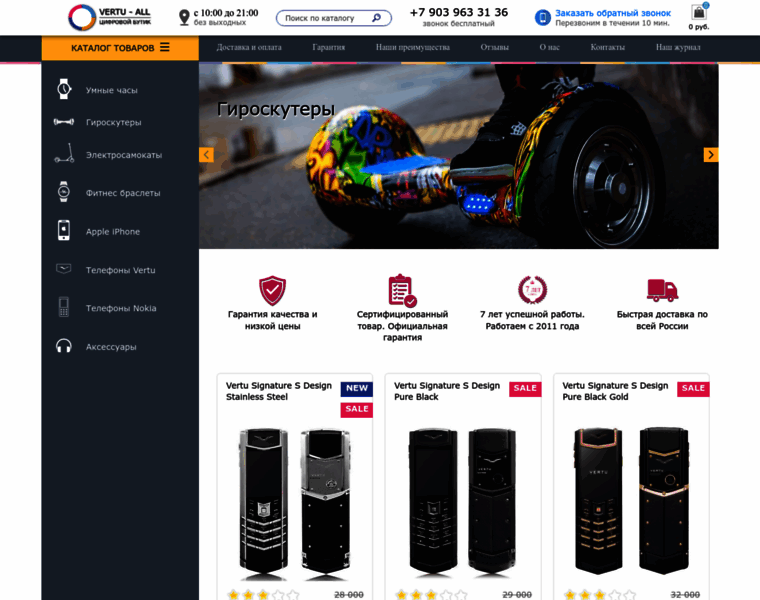Viewport: 760px width, 600px height.
Task: Click the Гироскутеры banner image
Action: point(459,156)
